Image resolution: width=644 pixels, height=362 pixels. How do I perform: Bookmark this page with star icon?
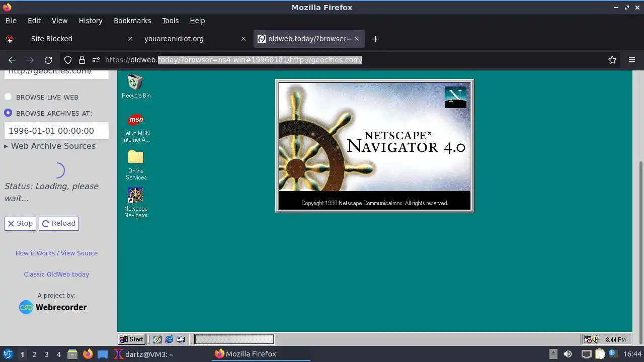tap(612, 60)
